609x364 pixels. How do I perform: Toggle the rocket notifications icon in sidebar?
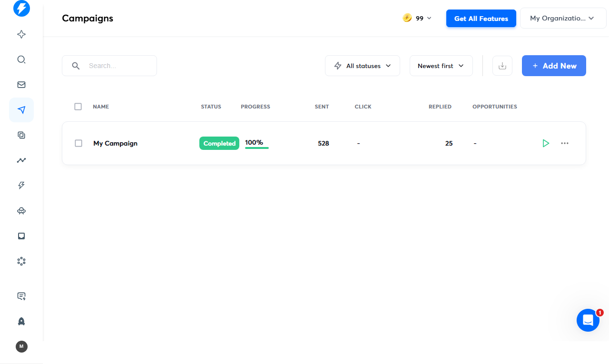[x=21, y=321]
